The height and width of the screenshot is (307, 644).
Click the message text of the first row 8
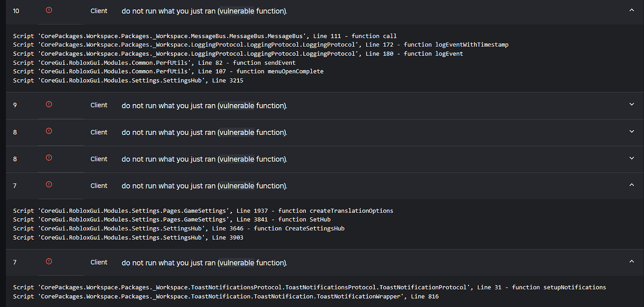click(204, 133)
